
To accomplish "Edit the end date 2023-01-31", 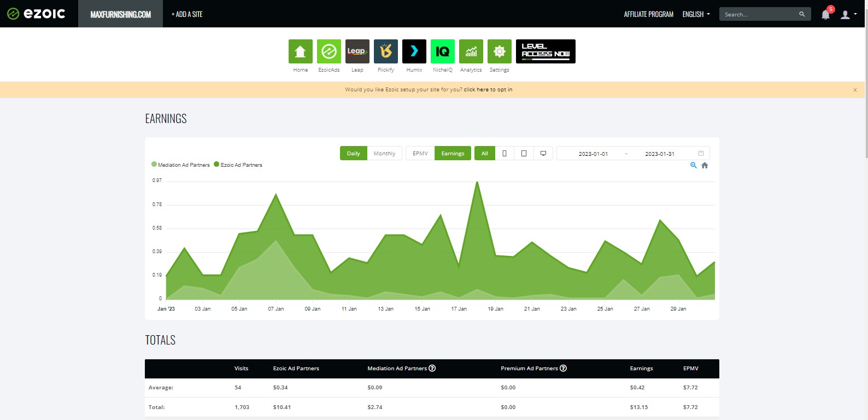I will [660, 154].
